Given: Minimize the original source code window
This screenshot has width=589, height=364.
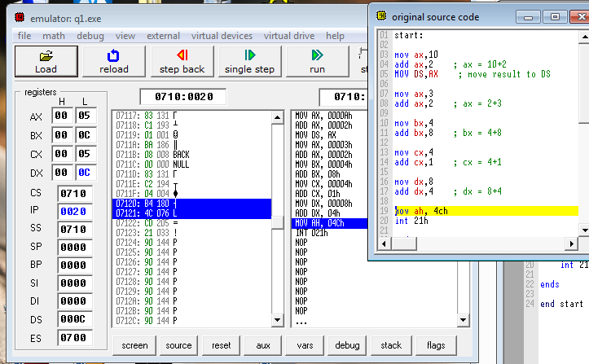Looking at the screenshot, I should point(526,16).
